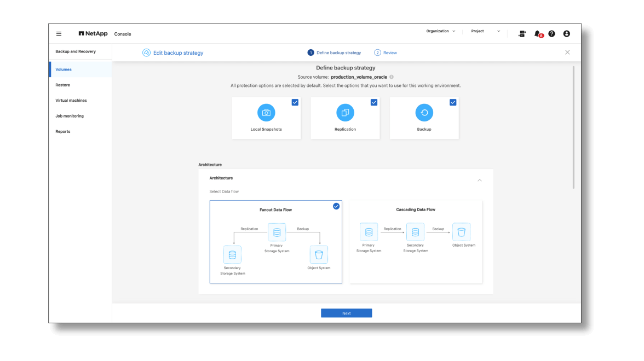The image size is (644, 361).
Task: Click the agent connector icon in header
Action: point(522,34)
